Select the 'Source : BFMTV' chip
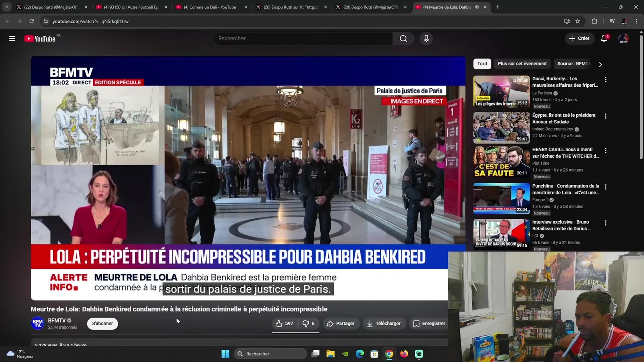This screenshot has width=644, height=362. point(574,64)
